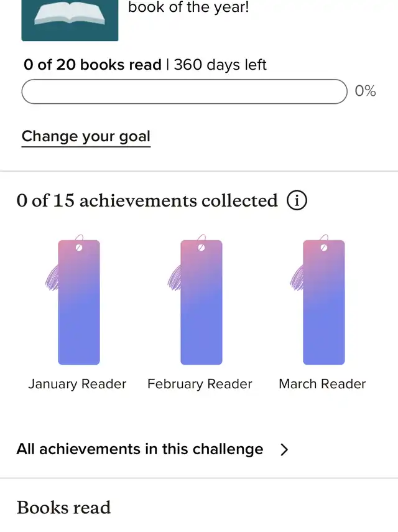Viewport: 398px width, 532px height.
Task: Tap the hole punch on the March Reader bookmark
Action: [323, 247]
